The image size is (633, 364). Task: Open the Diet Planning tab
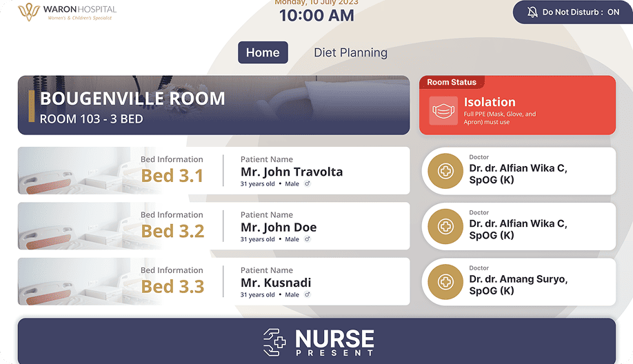(350, 52)
